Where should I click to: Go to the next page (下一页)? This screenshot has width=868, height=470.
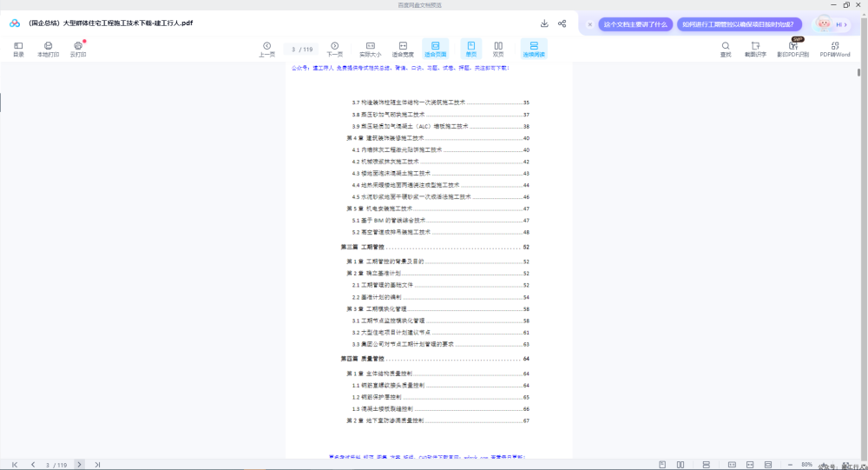point(334,50)
